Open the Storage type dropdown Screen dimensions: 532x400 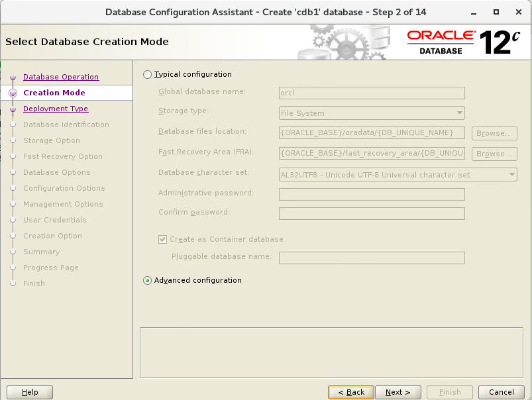[372, 113]
